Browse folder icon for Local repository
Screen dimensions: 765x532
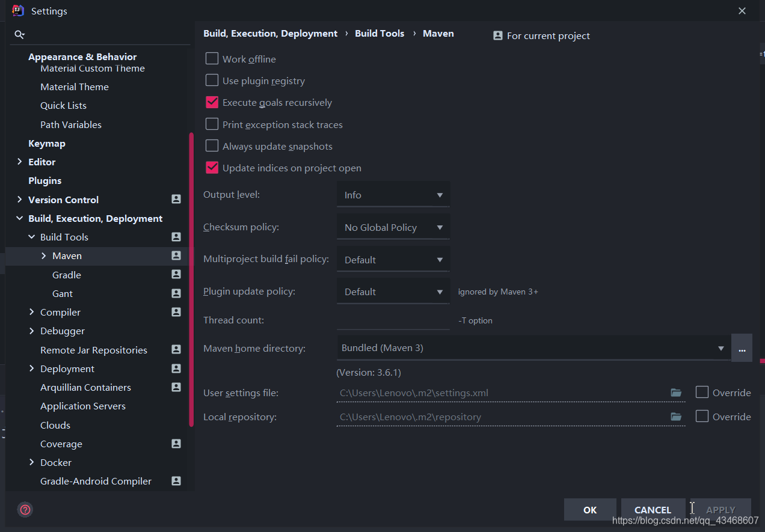(676, 417)
